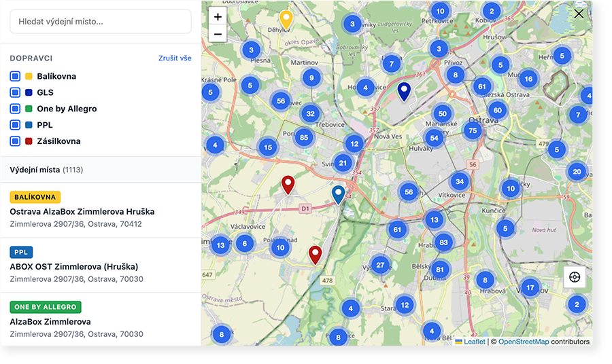
Task: Click the green ONE BY ALLEGRO badge
Action: pyautogui.click(x=46, y=307)
